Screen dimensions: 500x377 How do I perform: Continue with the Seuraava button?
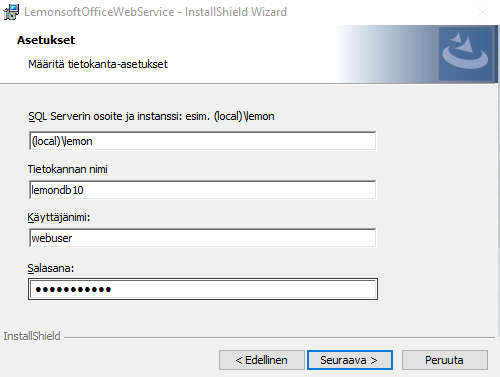tap(350, 360)
